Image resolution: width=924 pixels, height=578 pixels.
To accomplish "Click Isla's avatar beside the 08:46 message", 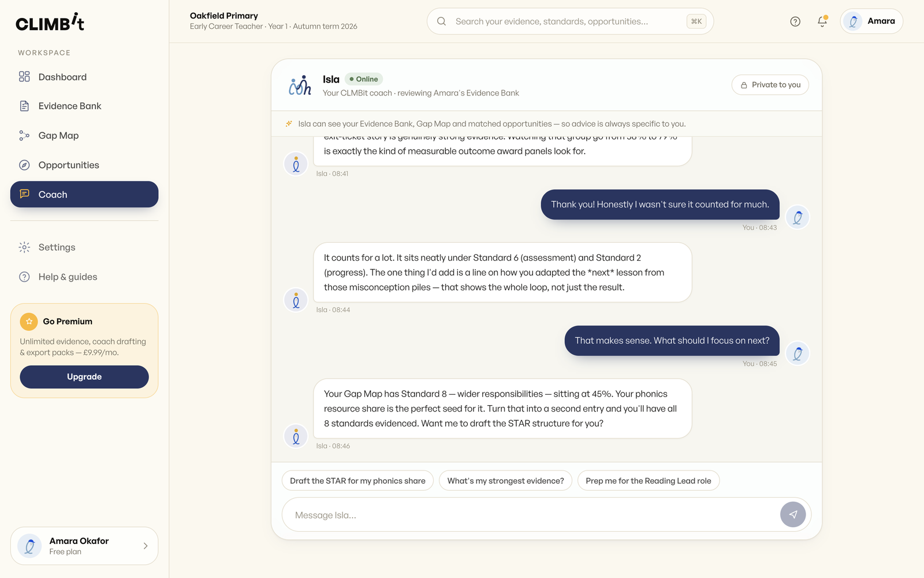I will tap(296, 436).
